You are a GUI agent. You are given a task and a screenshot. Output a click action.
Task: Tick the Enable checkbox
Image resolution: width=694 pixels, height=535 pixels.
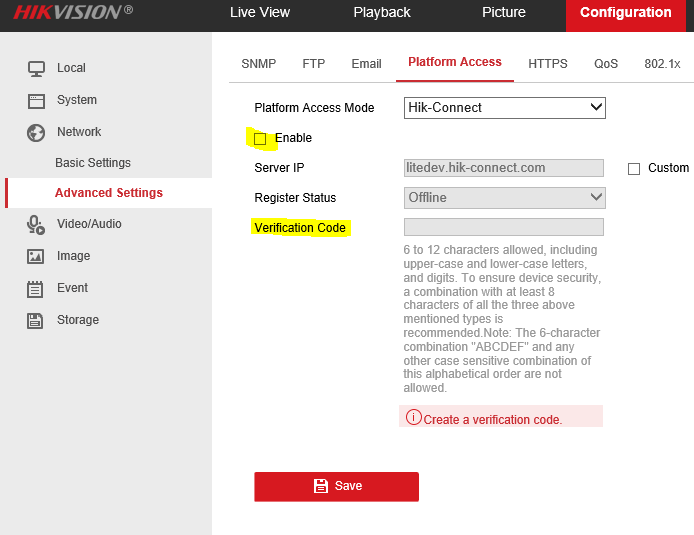pyautogui.click(x=260, y=138)
